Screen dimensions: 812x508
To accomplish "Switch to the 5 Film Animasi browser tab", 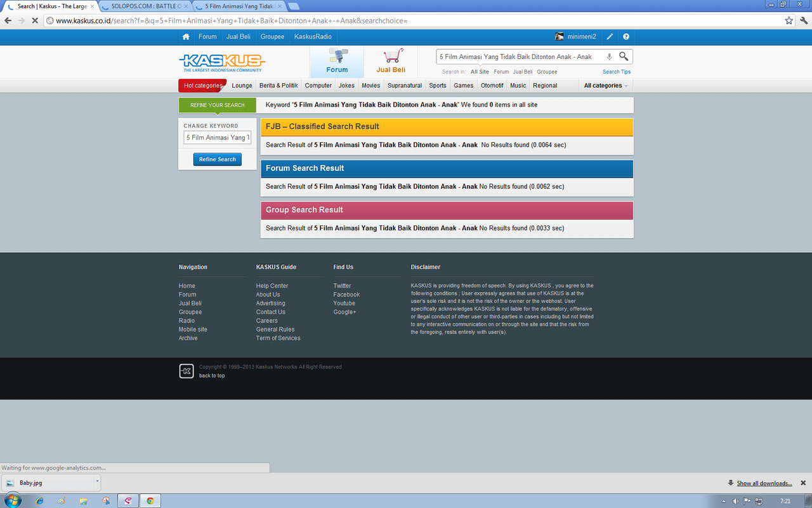I will point(238,6).
